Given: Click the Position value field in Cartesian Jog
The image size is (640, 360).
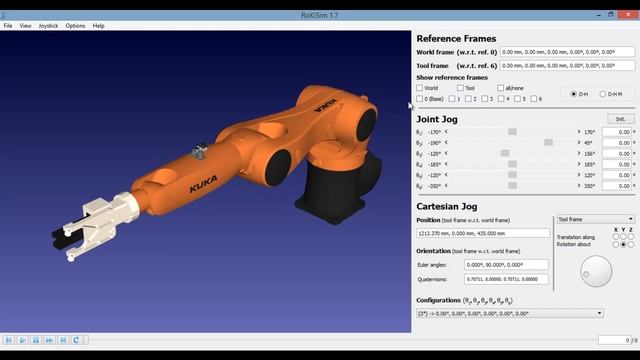Looking at the screenshot, I should [x=483, y=233].
